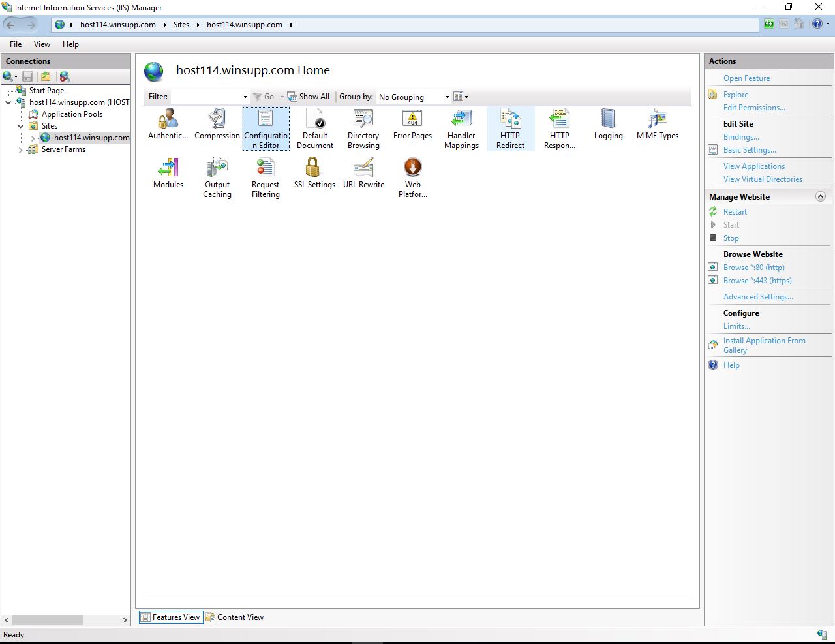This screenshot has width=835, height=644.
Task: Click the status bar configuration icon
Action: click(x=822, y=634)
